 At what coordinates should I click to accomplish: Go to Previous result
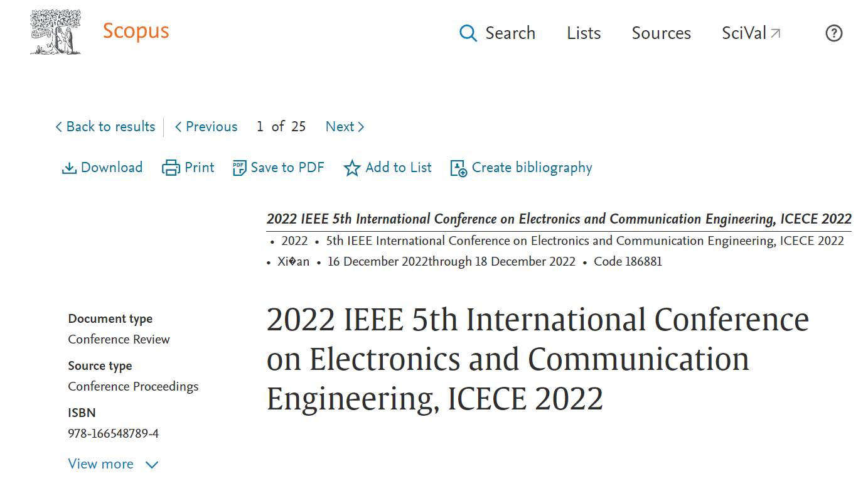(206, 127)
